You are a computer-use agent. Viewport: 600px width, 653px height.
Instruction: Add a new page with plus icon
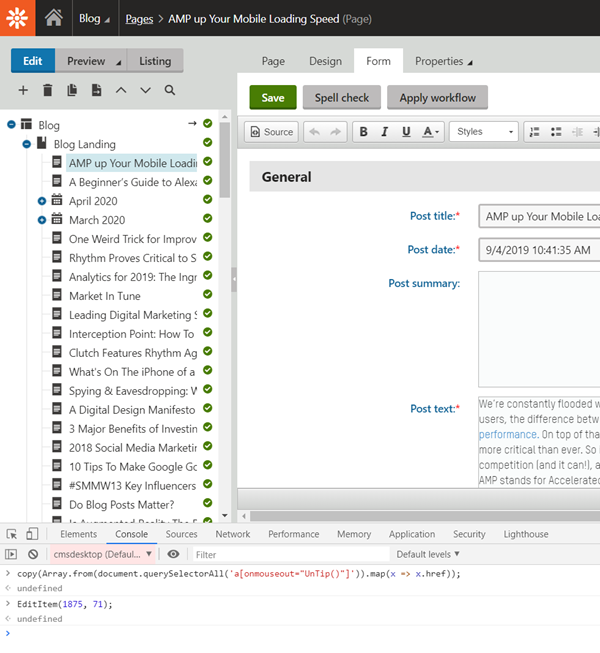(x=23, y=90)
